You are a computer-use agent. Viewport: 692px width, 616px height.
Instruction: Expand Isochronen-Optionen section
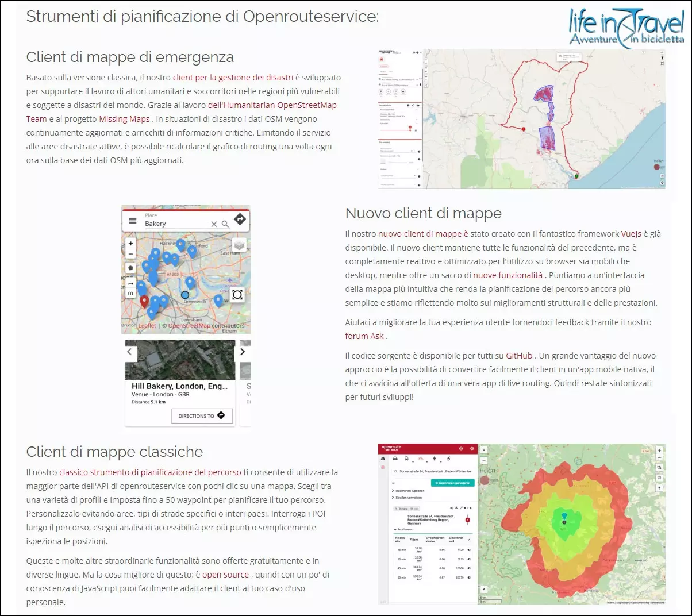coord(408,491)
